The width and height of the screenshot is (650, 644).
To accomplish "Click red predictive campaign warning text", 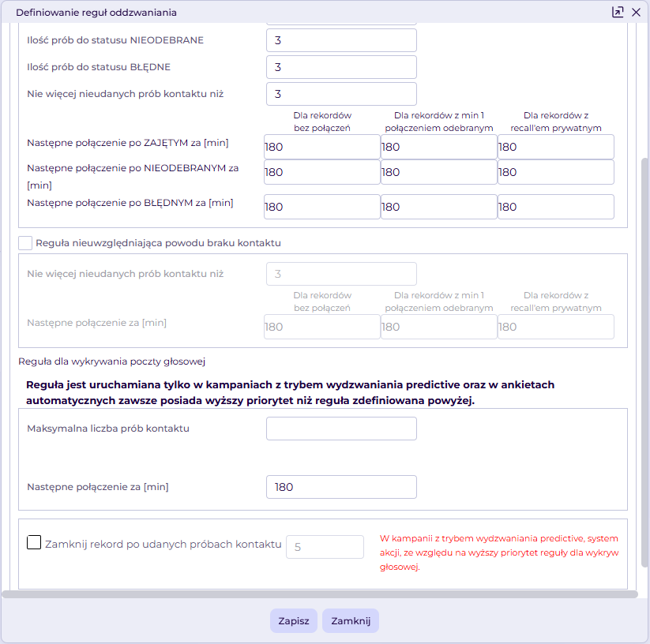I will (x=499, y=552).
